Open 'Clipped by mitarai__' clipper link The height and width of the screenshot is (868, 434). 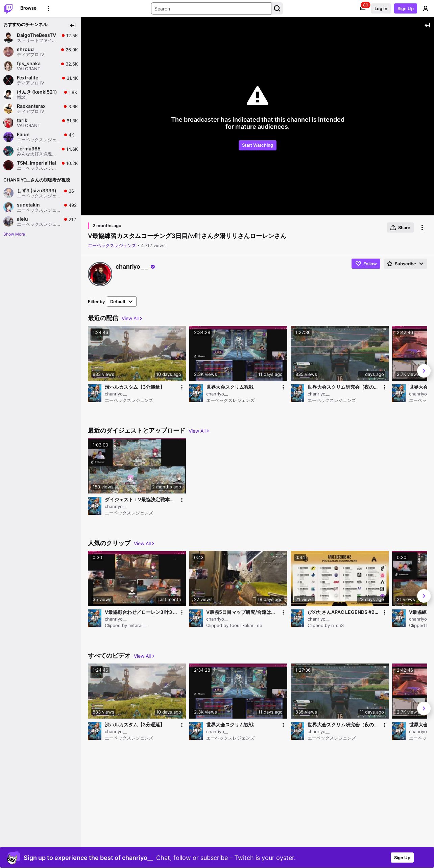[126, 626]
